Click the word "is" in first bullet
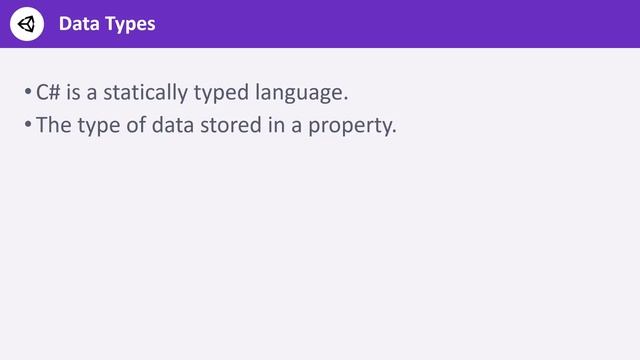This screenshot has height=360, width=640. 73,92
